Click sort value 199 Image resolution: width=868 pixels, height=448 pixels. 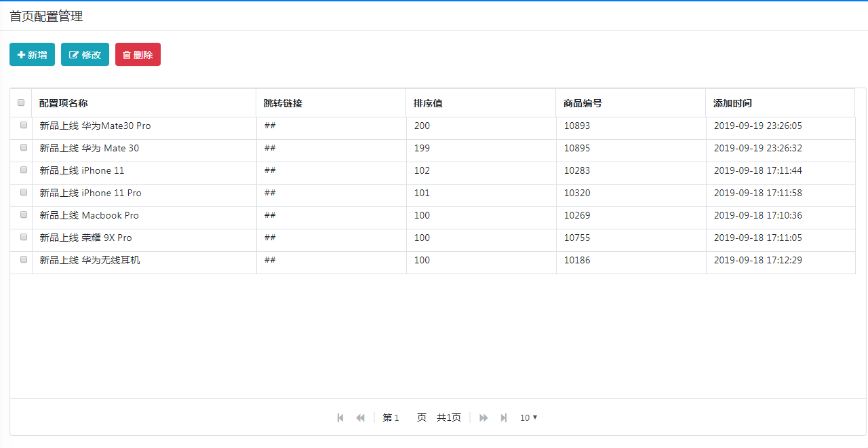pos(422,148)
